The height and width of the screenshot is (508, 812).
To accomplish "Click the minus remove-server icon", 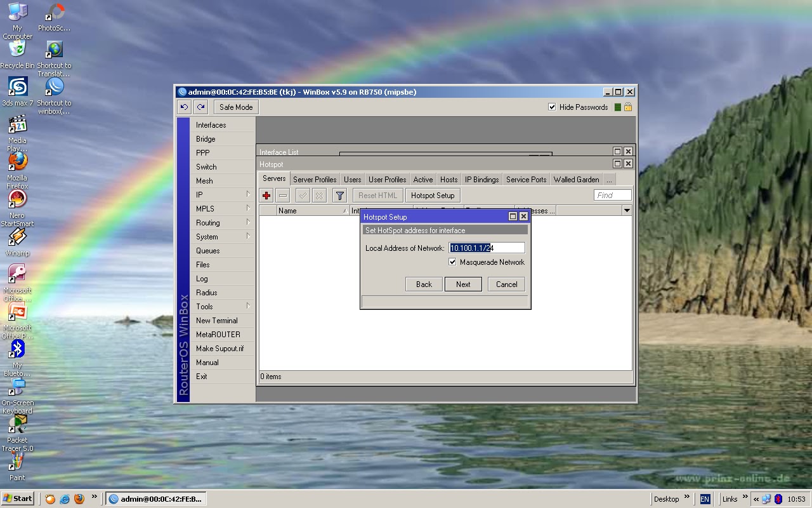I will coord(283,196).
